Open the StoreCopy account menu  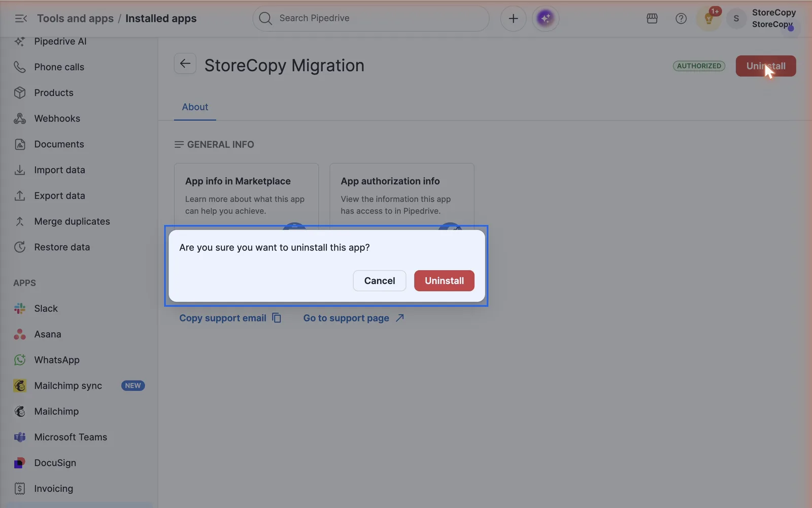[773, 18]
